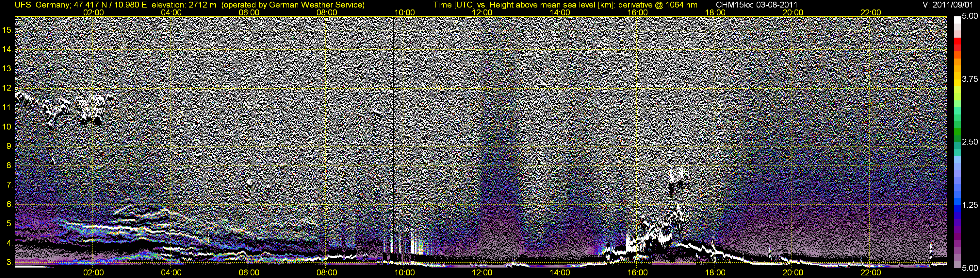Click '16:00' on the lower time axis

coord(638,273)
